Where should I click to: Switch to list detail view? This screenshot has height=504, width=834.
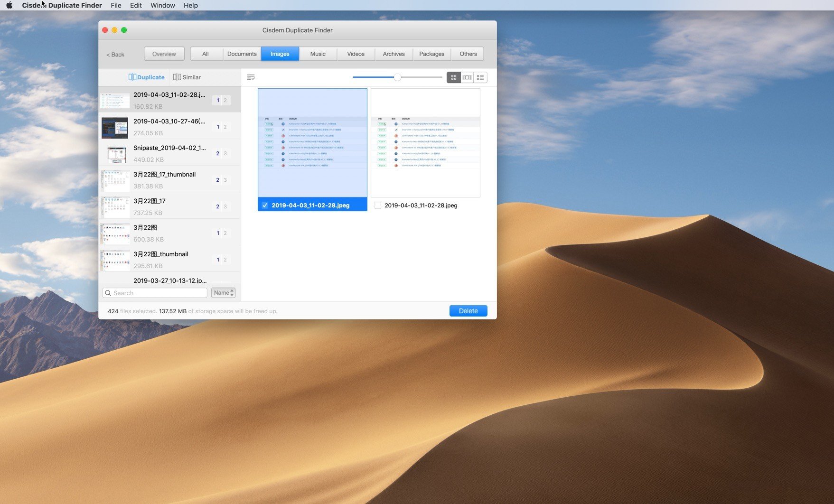point(480,77)
